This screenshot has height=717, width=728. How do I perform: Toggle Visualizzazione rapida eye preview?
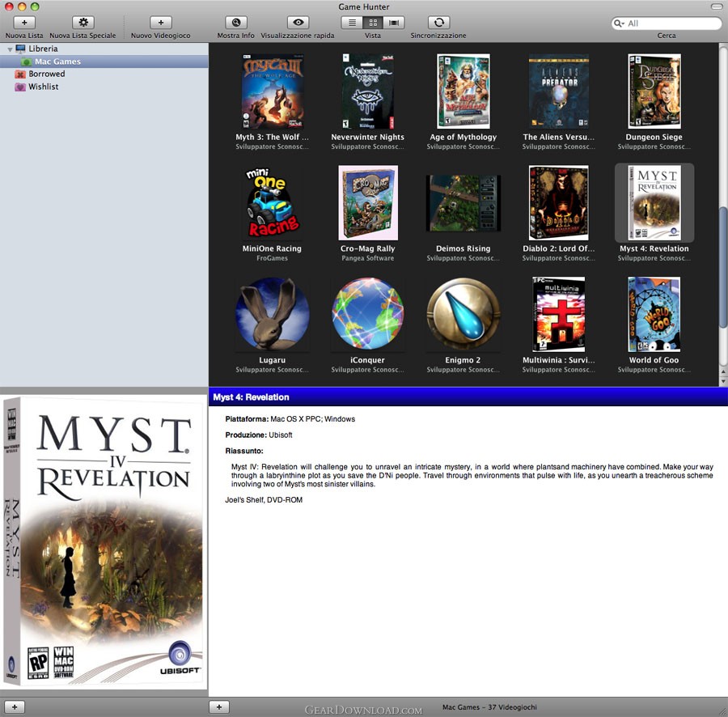298,23
